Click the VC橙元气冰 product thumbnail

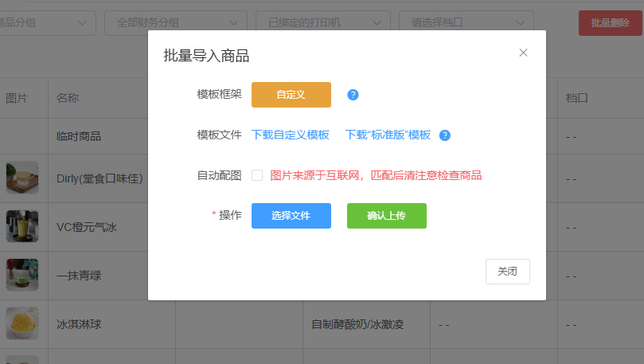(x=22, y=226)
